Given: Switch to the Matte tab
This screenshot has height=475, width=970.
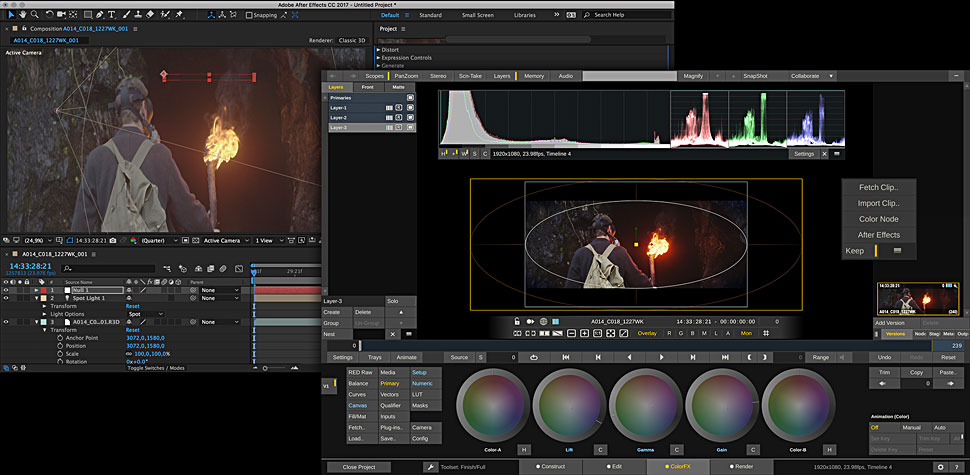Looking at the screenshot, I should click(398, 88).
